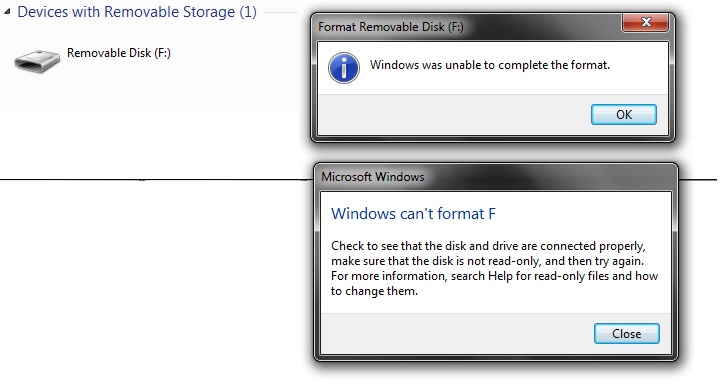This screenshot has width=723, height=389.
Task: Click the Microsoft Windows dialog title bar
Action: [x=496, y=177]
